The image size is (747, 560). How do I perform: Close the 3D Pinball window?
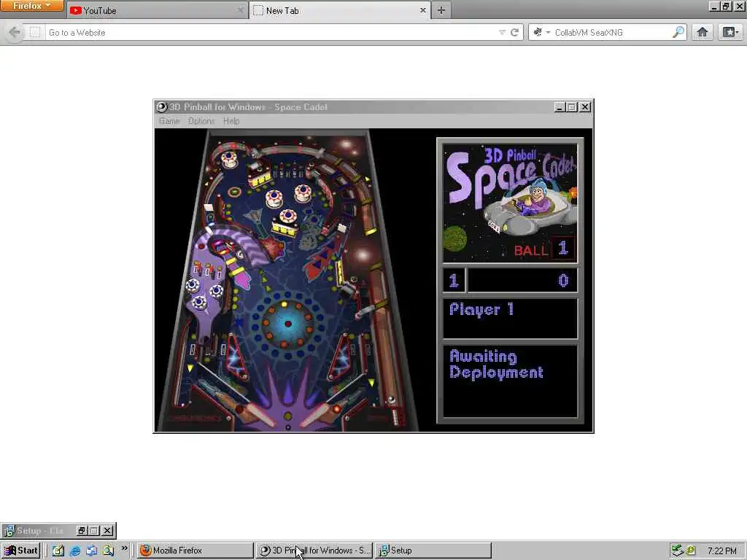pyautogui.click(x=585, y=107)
